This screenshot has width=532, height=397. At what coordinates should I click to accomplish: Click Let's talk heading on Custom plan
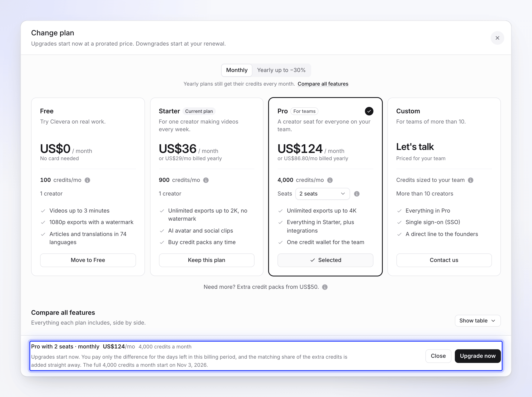pos(415,147)
